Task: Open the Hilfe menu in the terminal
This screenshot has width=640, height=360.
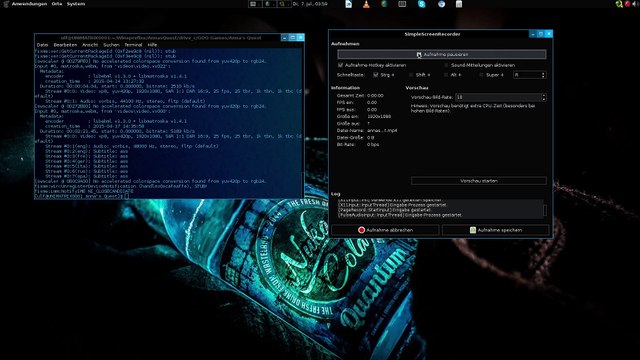Action: tap(152, 45)
